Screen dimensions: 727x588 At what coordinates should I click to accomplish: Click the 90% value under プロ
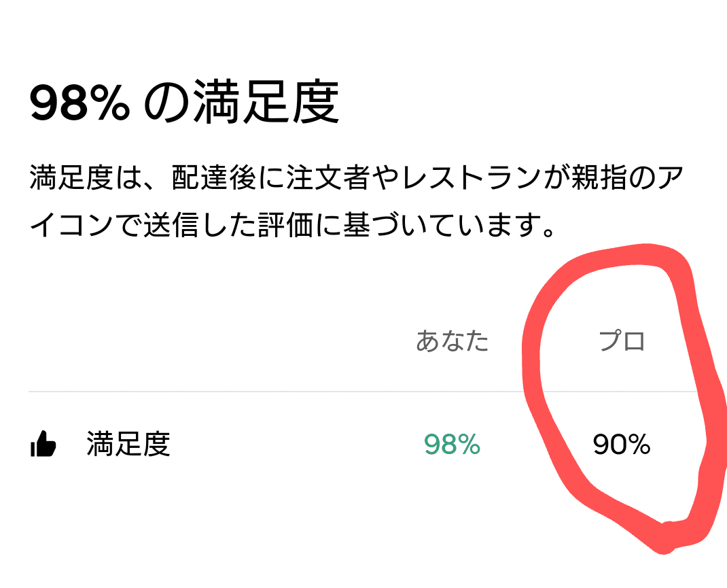tap(622, 445)
